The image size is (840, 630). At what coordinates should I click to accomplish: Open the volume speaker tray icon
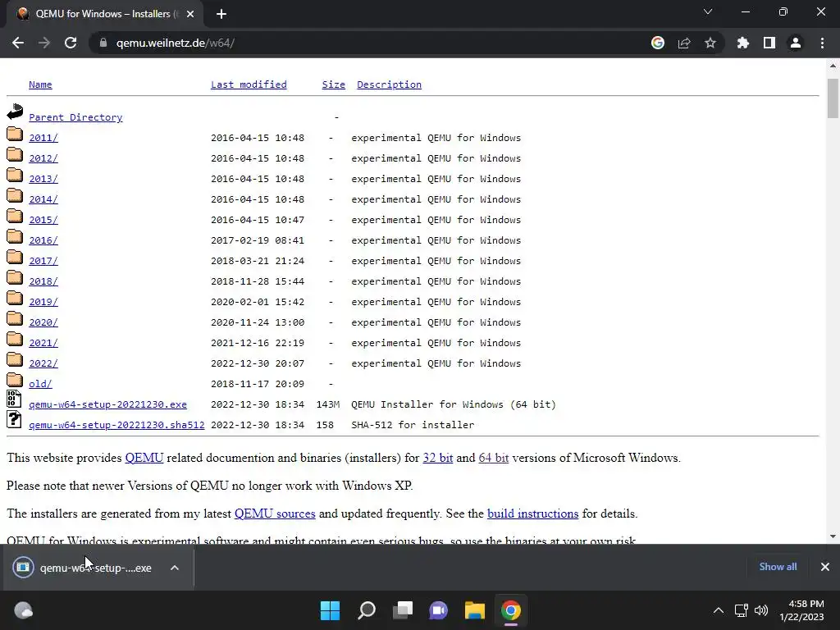760,610
